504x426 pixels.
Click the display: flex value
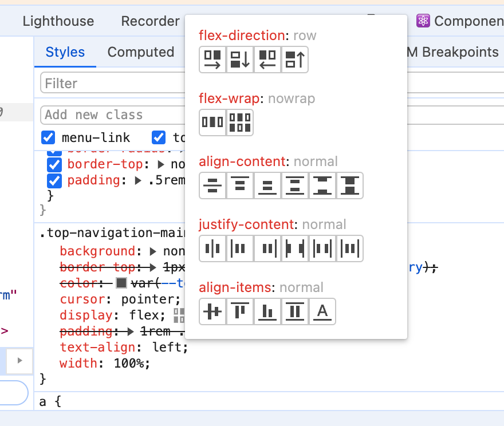[x=144, y=315]
